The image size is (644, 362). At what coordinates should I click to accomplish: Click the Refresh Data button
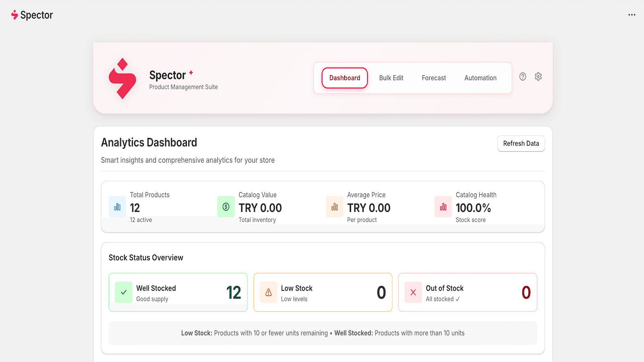(521, 144)
